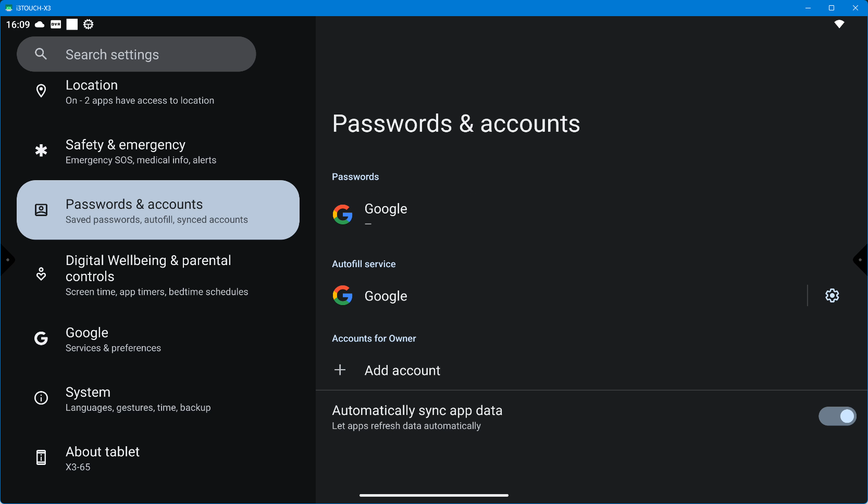868x504 pixels.
Task: Click the Safety & emergency asterisk icon
Action: coord(41,151)
